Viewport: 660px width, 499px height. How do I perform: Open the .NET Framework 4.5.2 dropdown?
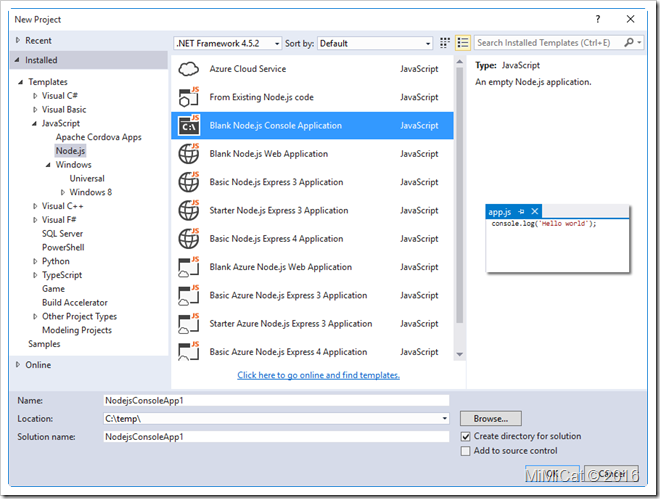coord(227,43)
